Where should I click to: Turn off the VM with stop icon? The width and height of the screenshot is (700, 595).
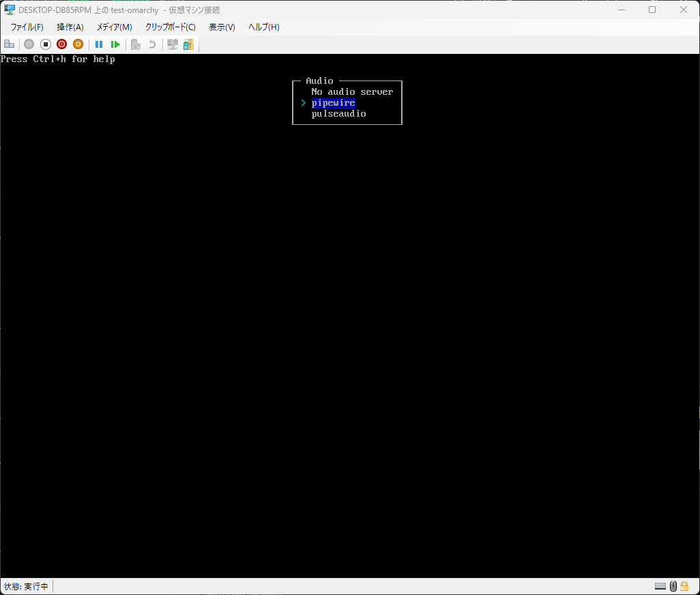46,44
